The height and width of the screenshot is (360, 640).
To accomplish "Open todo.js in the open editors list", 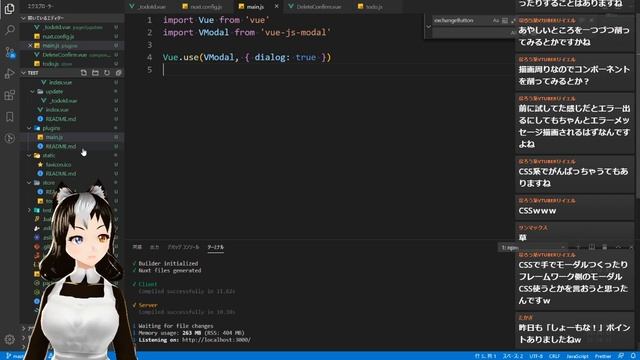I will tap(73, 64).
